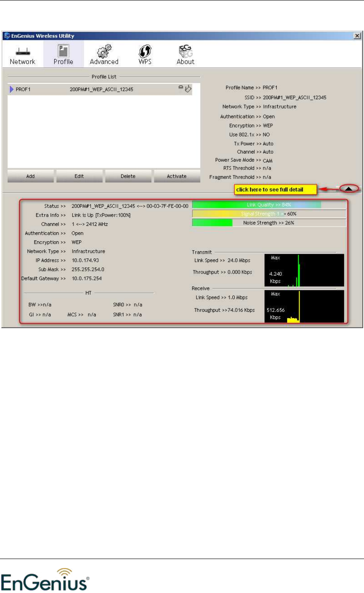Image resolution: width=364 pixels, height=593 pixels.
Task: Click the Noise Strength 26% bar
Action: point(269,223)
